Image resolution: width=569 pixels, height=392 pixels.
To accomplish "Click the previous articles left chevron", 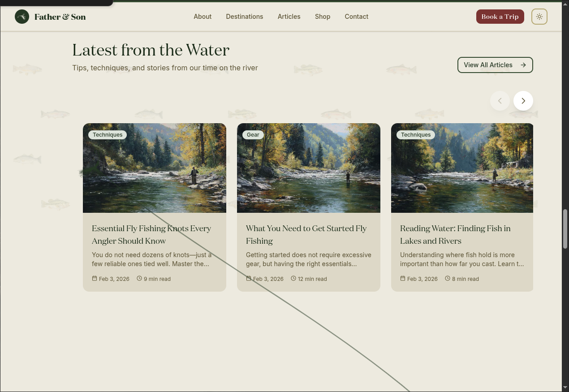I will coord(500,101).
